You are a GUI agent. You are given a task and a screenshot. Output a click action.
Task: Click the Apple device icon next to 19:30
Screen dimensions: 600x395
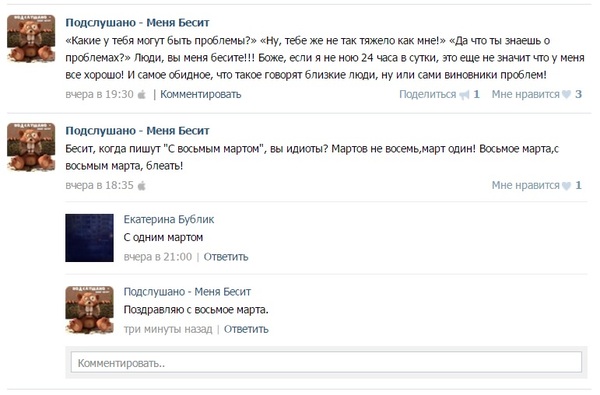click(x=142, y=94)
